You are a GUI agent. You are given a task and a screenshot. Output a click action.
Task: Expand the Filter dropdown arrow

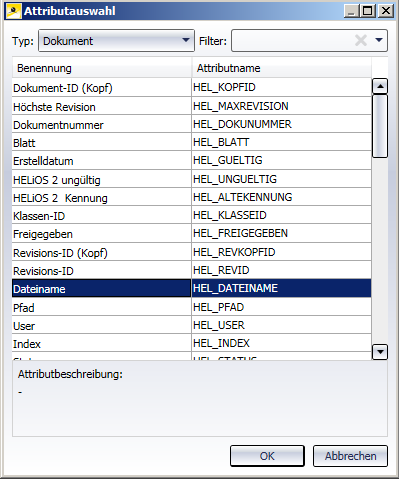tap(379, 40)
